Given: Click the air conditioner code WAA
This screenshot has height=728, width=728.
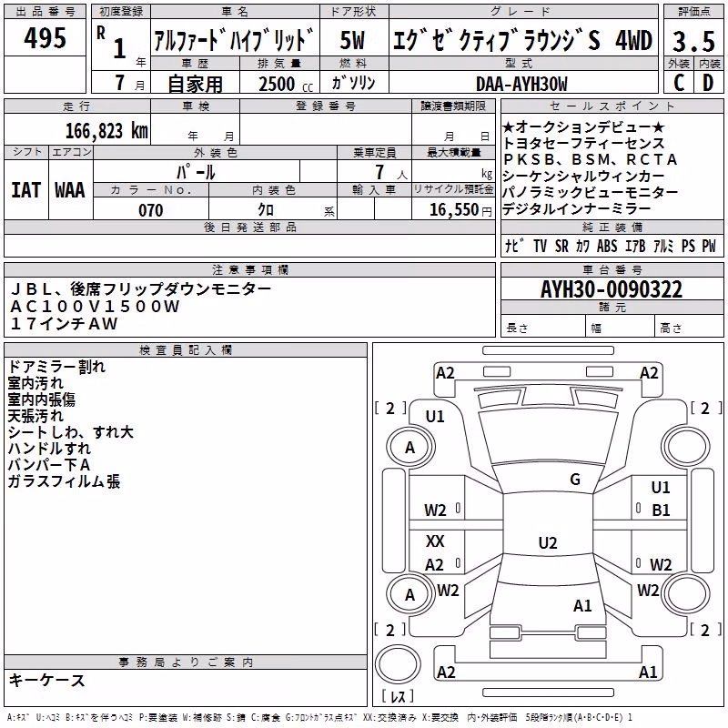Looking at the screenshot, I should tap(70, 190).
